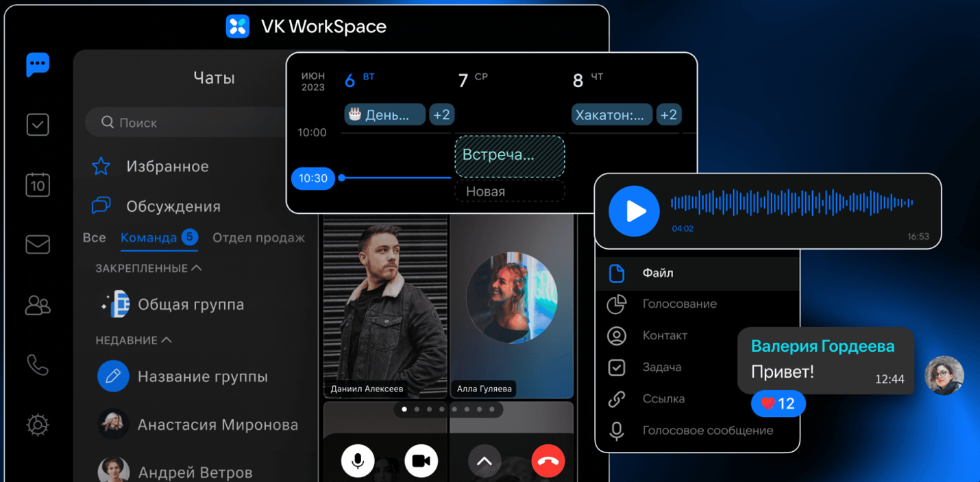Collapse the ЗАКРЕПЛЕННЫЕ section
This screenshot has height=482, width=980.
[x=197, y=268]
